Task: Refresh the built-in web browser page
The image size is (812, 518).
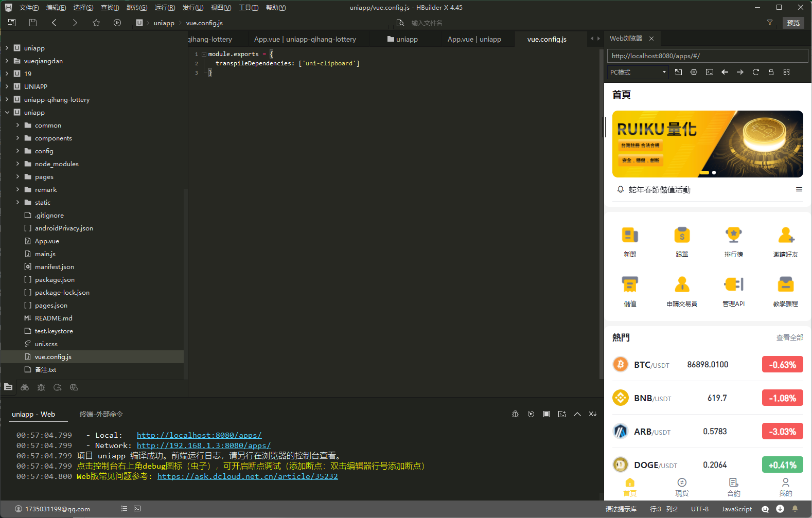Action: click(x=756, y=72)
